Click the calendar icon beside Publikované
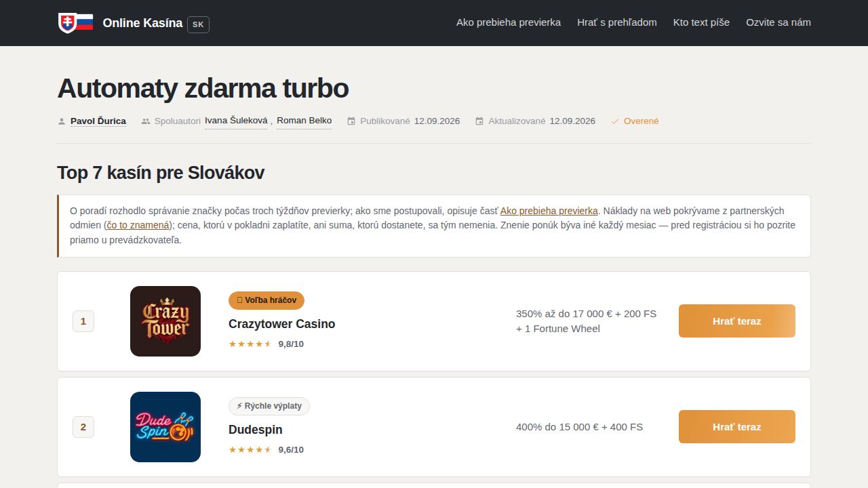Image resolution: width=868 pixels, height=488 pixels. coord(351,121)
